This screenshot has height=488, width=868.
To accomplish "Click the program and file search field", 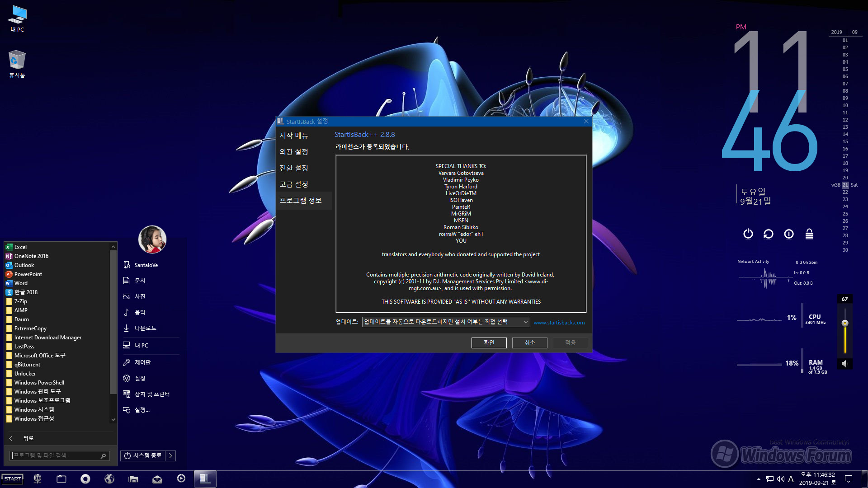I will tap(54, 456).
